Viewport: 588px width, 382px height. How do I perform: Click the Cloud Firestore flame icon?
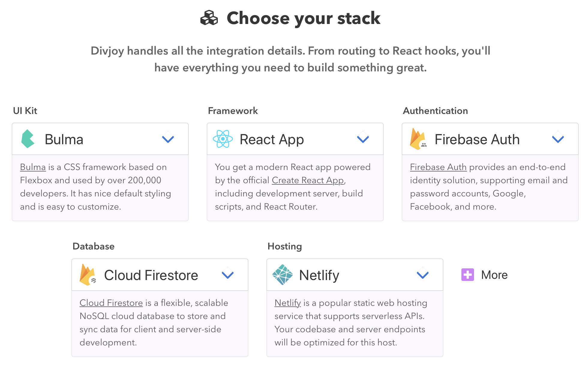[87, 275]
